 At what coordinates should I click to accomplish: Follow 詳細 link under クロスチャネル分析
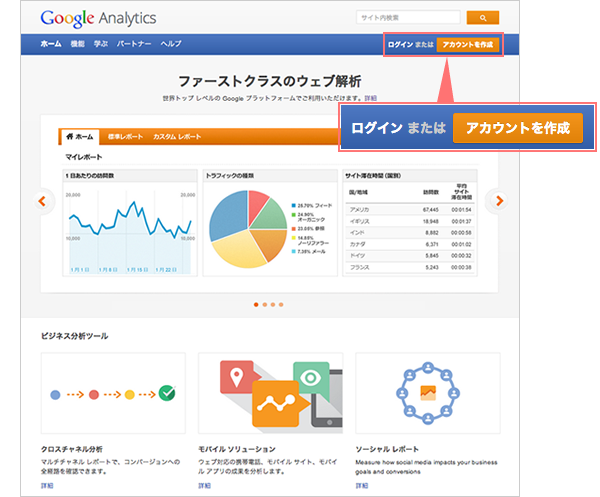coord(47,486)
